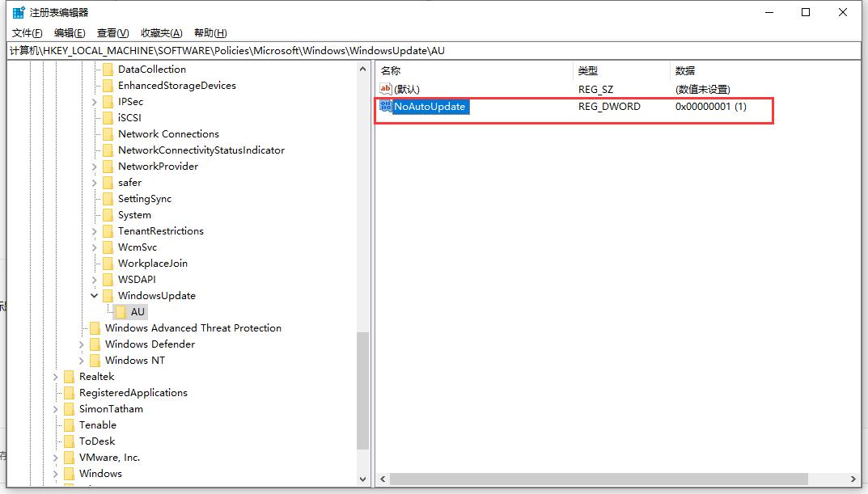Open the 文件(F) menu

pos(28,33)
